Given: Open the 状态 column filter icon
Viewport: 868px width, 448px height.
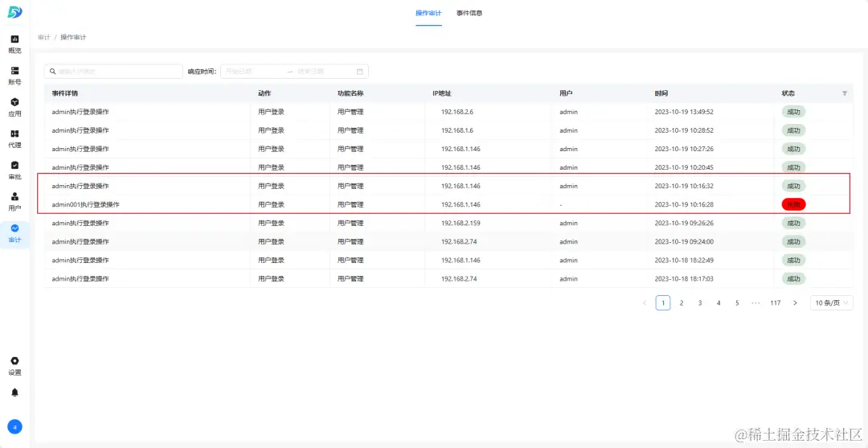Looking at the screenshot, I should pos(844,93).
